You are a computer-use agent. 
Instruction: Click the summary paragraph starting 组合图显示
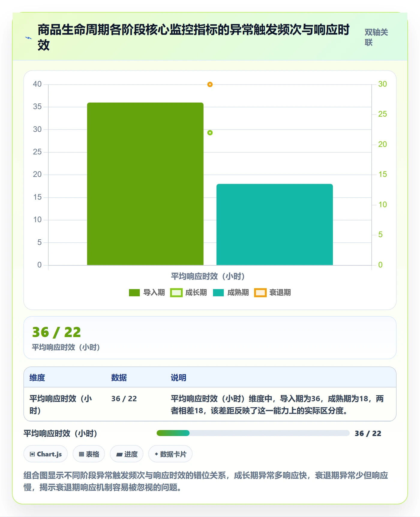tap(206, 481)
